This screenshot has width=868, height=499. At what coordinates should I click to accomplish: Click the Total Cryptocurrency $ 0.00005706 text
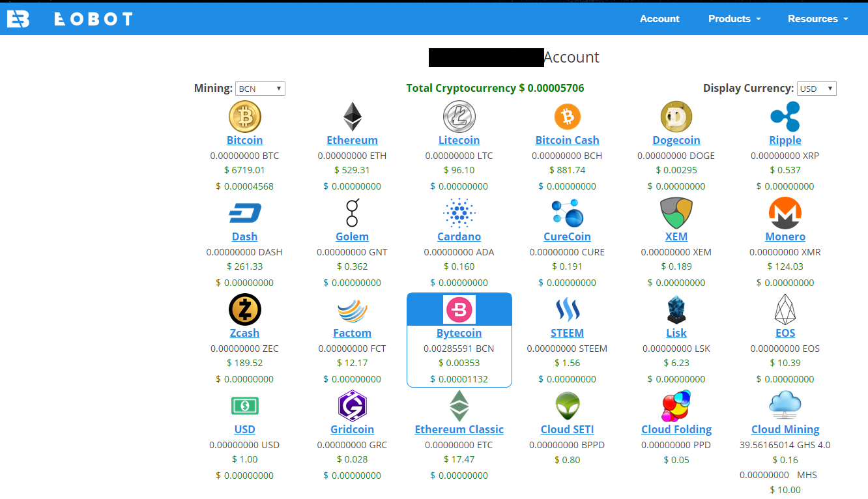pos(495,88)
